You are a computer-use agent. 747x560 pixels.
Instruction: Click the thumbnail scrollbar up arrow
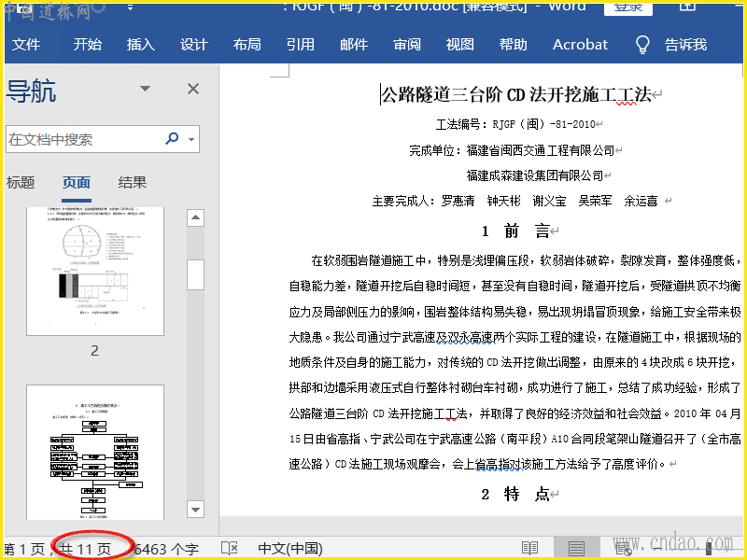pyautogui.click(x=195, y=218)
